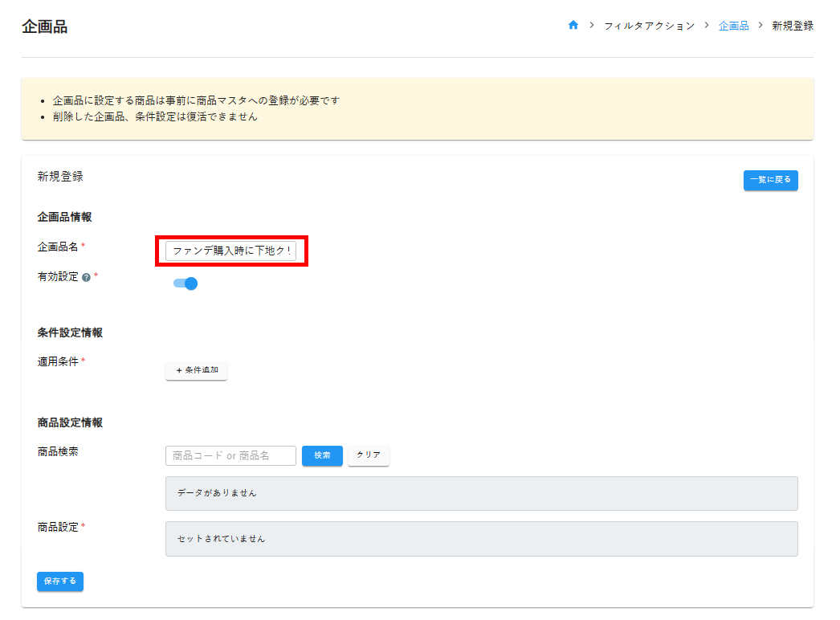The image size is (840, 620).
Task: Select フィルタアクション in the breadcrumb
Action: [x=649, y=26]
